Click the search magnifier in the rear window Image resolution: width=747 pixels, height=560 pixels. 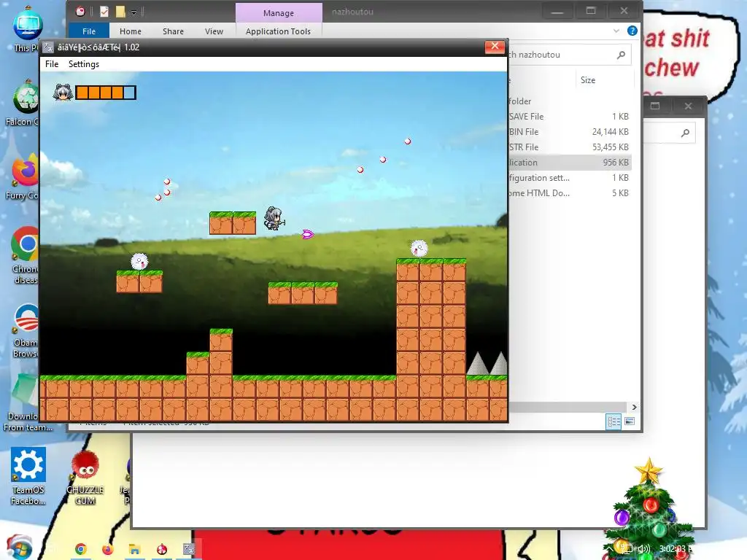(x=685, y=133)
